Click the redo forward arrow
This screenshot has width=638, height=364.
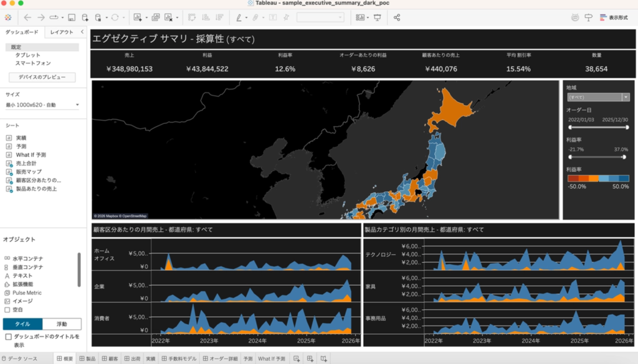coord(41,17)
